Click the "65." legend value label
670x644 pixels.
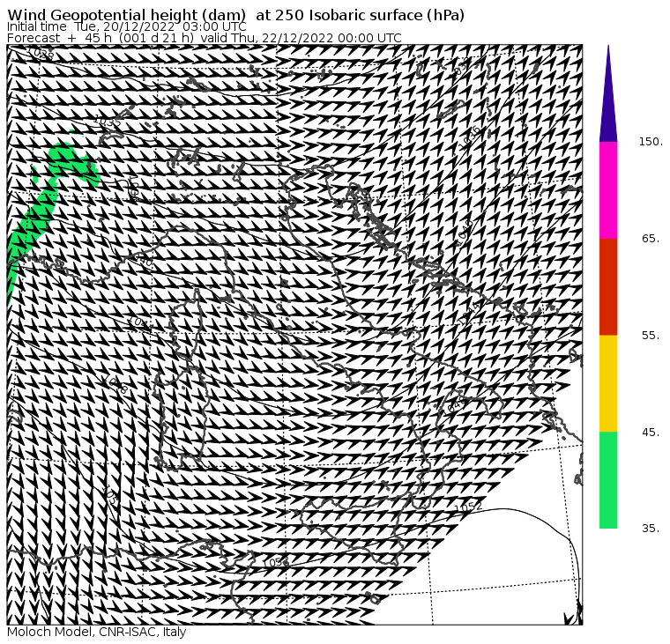[x=651, y=238]
